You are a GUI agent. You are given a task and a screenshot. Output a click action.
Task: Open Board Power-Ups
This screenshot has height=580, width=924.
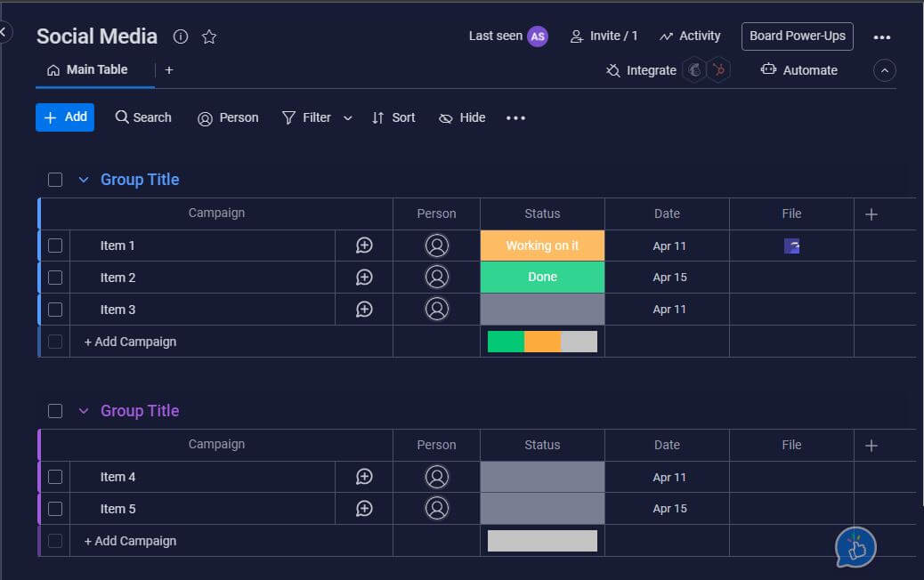pos(797,36)
